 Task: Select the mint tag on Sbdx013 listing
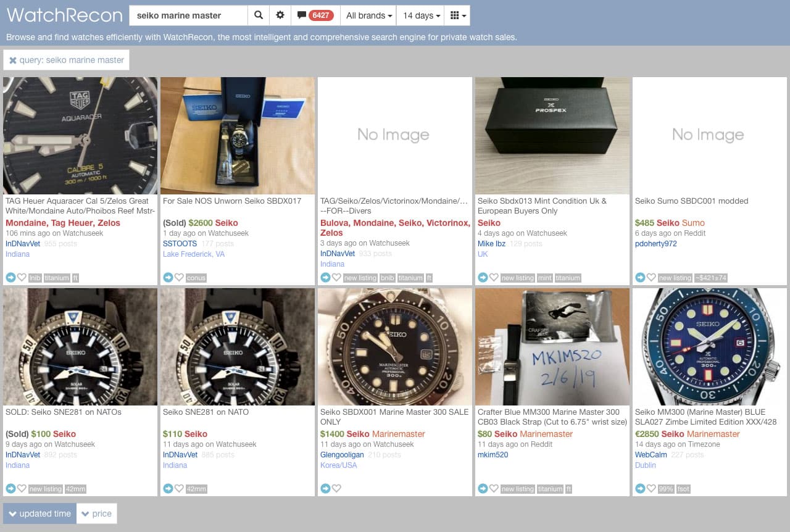point(544,278)
